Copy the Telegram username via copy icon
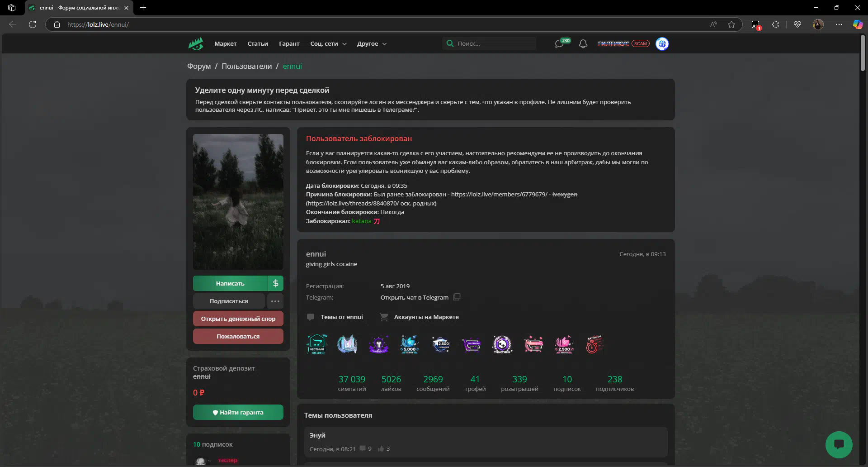This screenshot has height=467, width=868. 457,297
